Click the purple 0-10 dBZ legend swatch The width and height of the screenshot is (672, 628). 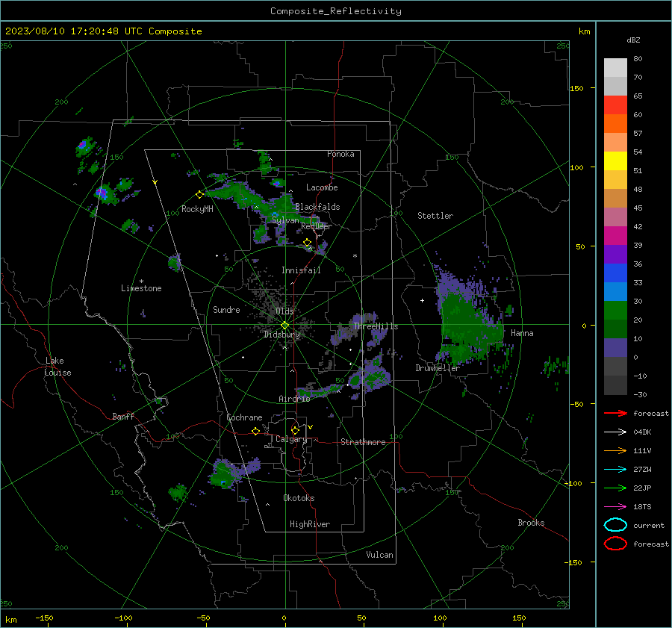[615, 347]
